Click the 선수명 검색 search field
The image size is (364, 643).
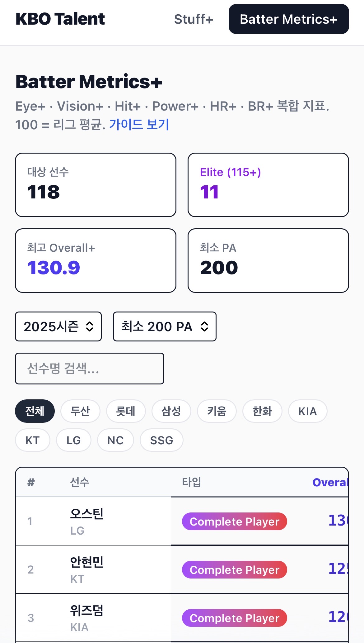pos(90,369)
